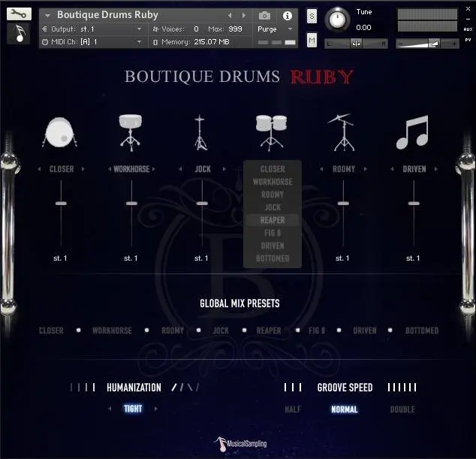Click the kick output st. 1 label
This screenshot has width=476, height=459.
click(x=60, y=258)
